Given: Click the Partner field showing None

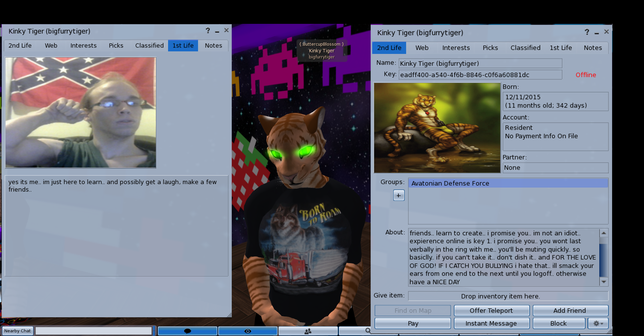Looking at the screenshot, I should (555, 167).
